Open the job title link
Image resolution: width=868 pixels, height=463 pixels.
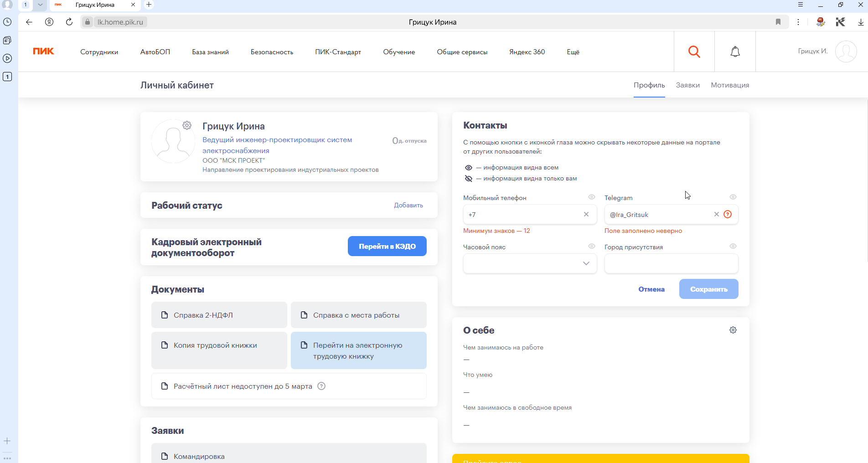click(x=277, y=145)
